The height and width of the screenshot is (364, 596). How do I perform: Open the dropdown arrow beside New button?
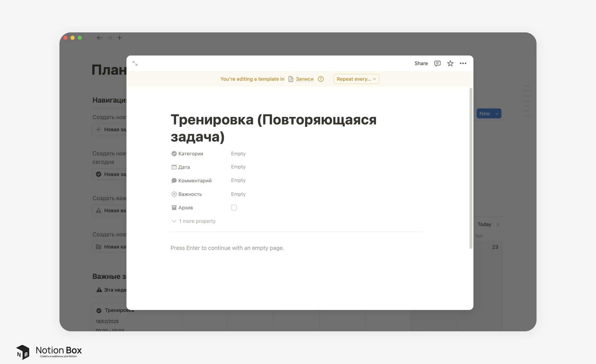click(x=497, y=114)
